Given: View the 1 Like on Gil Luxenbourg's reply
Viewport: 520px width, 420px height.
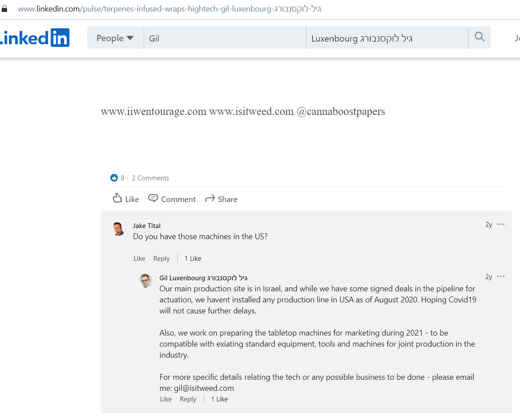Looking at the screenshot, I should click(219, 399).
